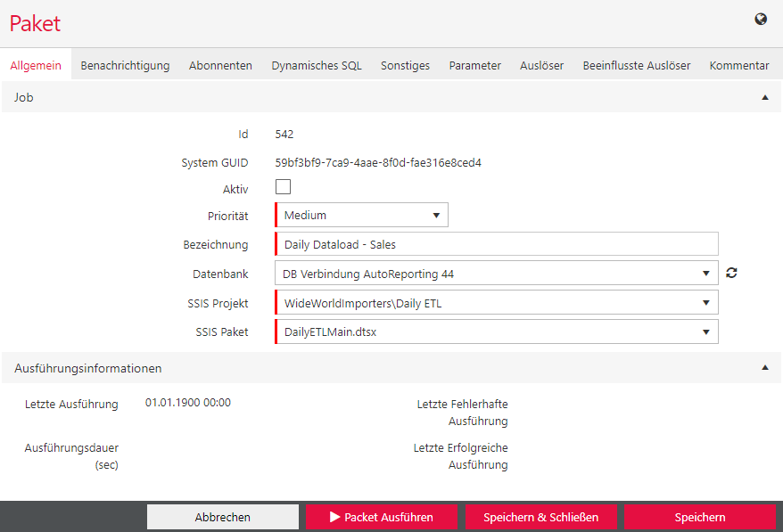This screenshot has width=783, height=532.
Task: Open the SSIS Projekt dropdown
Action: pyautogui.click(x=497, y=302)
